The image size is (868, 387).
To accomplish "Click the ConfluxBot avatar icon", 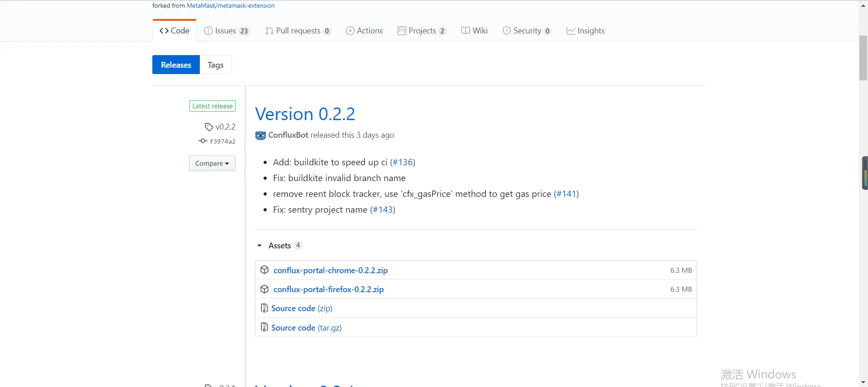I will [260, 135].
